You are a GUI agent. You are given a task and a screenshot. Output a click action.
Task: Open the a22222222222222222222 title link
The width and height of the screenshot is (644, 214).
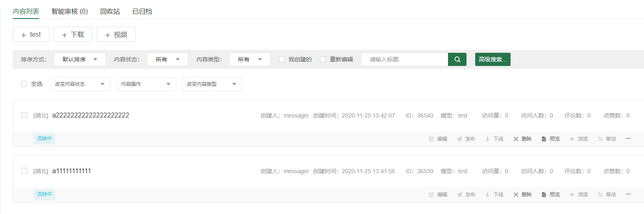91,115
